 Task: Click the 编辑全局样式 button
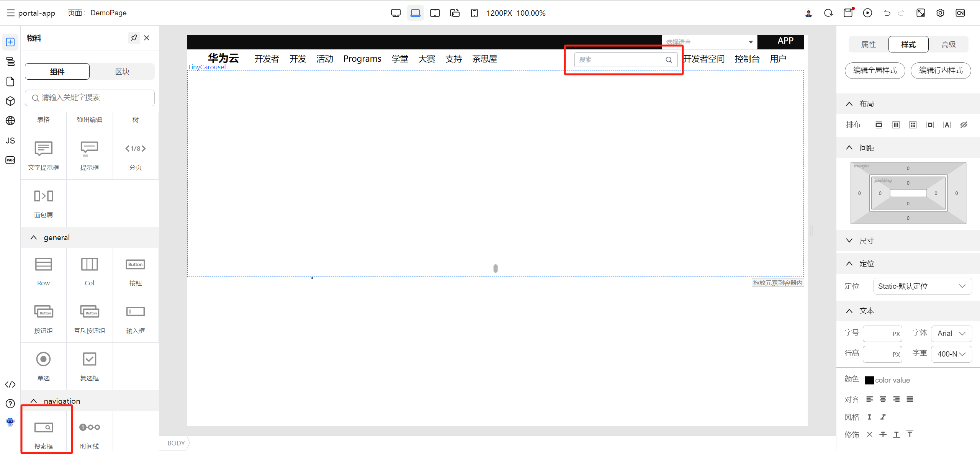pyautogui.click(x=875, y=70)
